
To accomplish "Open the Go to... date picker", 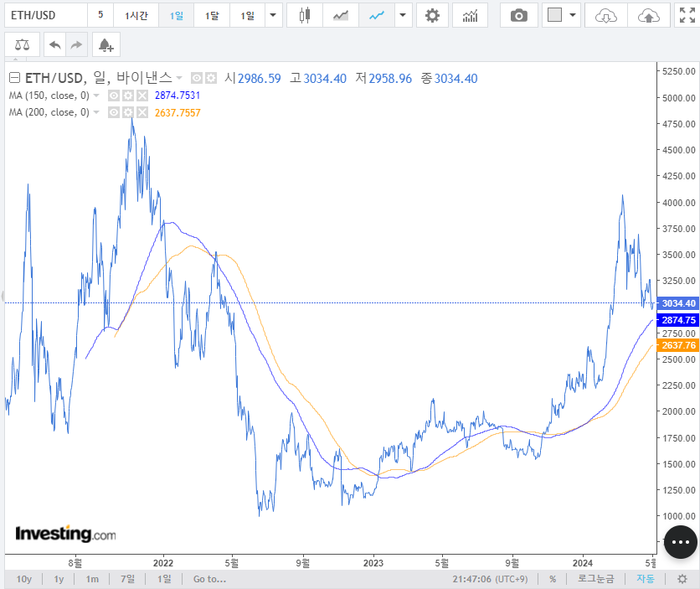I will pyautogui.click(x=210, y=579).
